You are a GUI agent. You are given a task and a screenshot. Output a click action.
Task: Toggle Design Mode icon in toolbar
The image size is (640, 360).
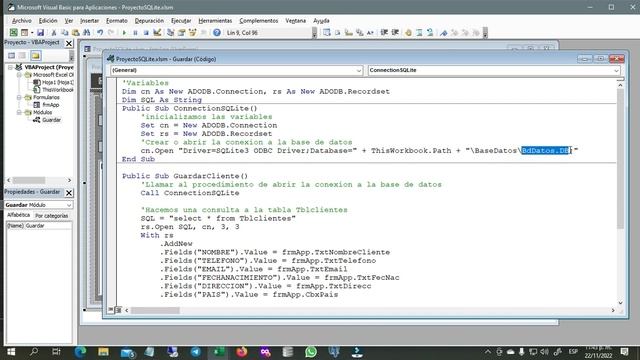[x=157, y=33]
